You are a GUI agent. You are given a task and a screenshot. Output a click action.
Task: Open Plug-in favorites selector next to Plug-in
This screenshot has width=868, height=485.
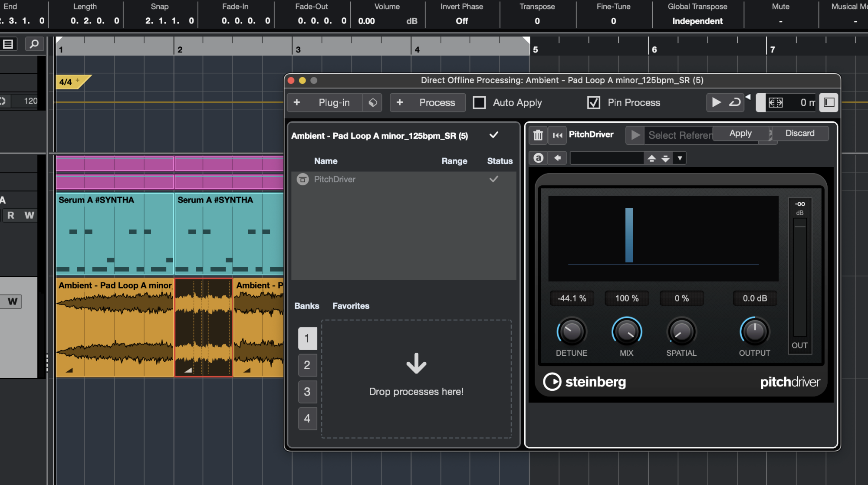click(372, 102)
